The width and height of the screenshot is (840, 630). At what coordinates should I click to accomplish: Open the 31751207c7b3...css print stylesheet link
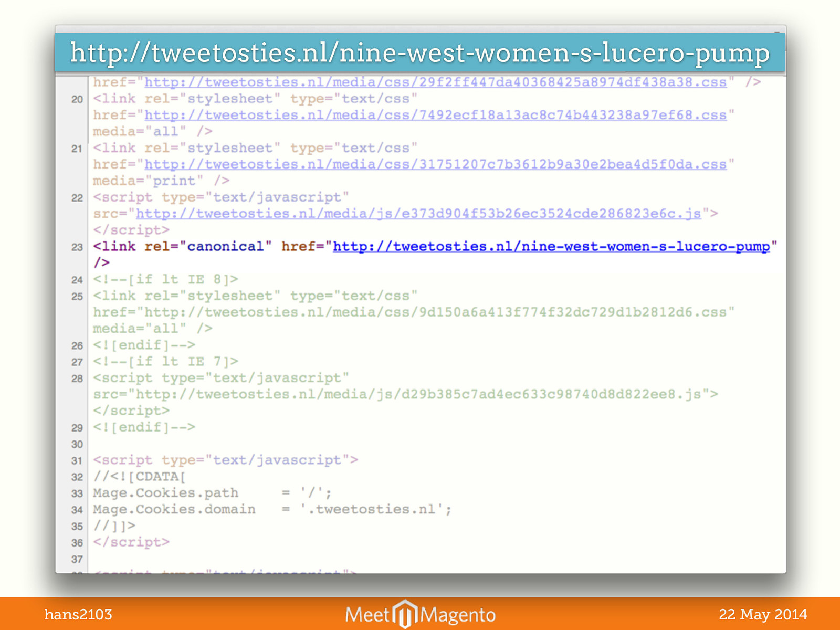point(436,164)
